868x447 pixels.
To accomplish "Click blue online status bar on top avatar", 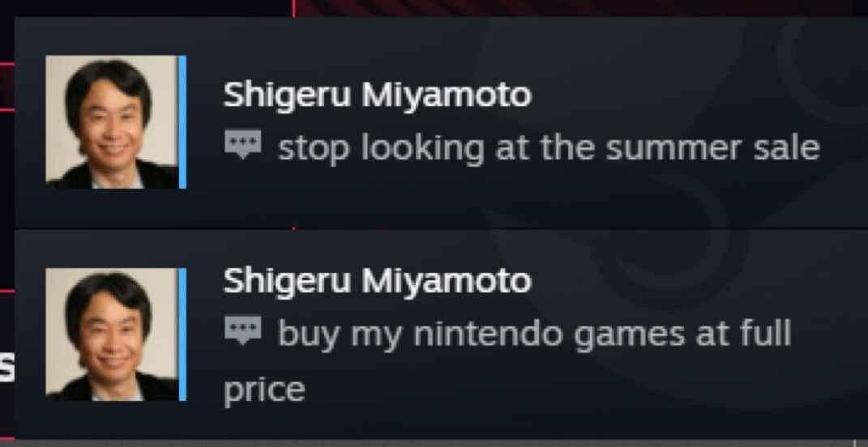I will click(182, 121).
